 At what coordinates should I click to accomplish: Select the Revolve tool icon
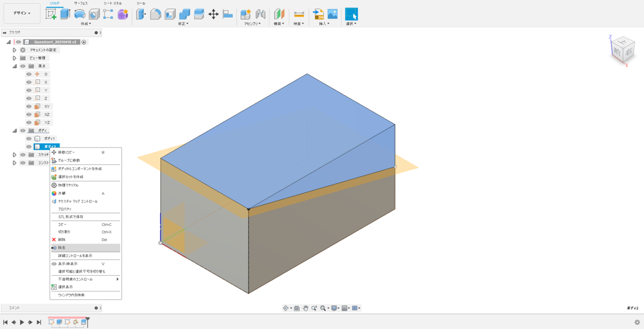coord(79,14)
